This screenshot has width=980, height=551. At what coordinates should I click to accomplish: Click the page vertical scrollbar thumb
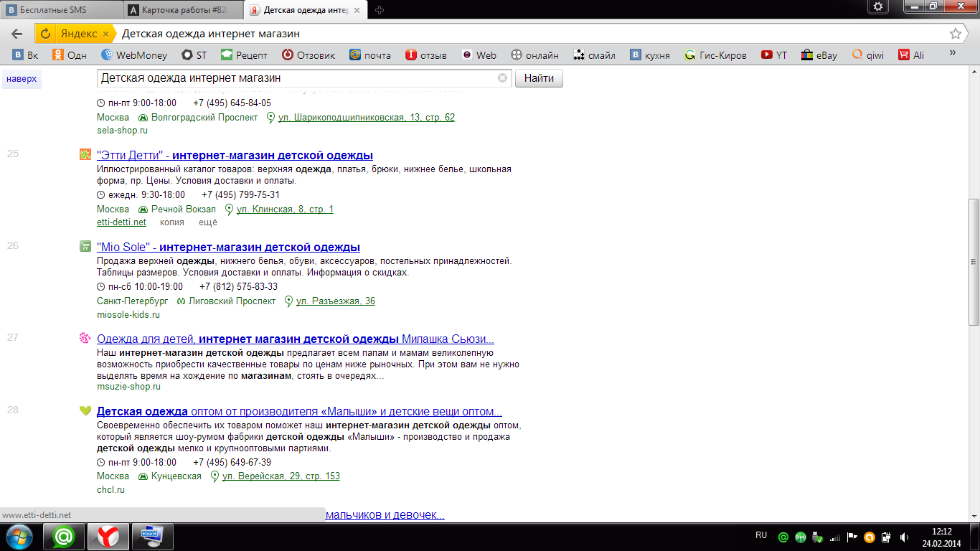click(x=974, y=261)
